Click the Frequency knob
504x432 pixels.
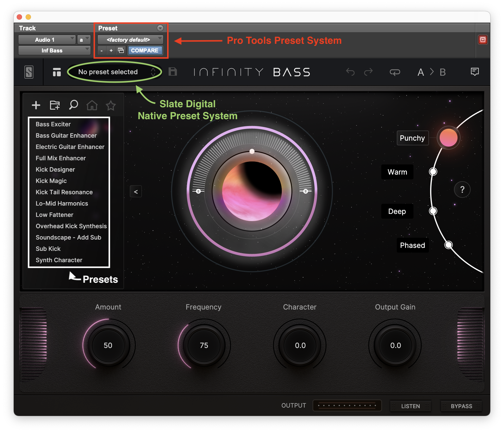click(x=204, y=345)
